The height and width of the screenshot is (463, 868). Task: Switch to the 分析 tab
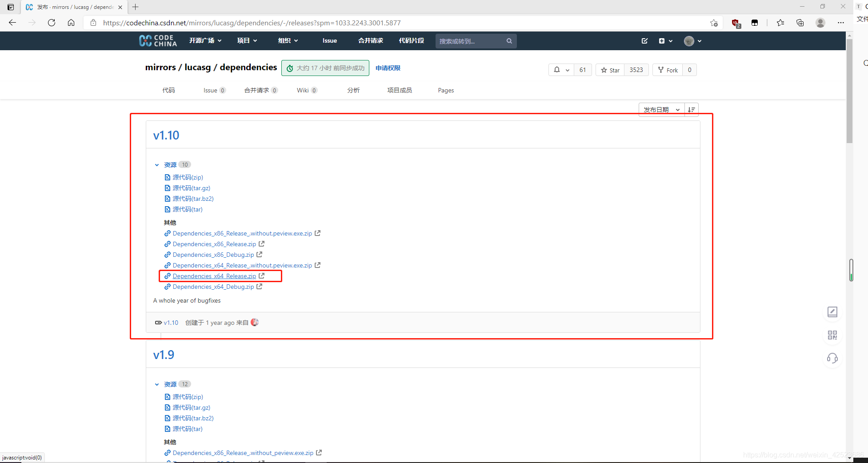tap(353, 90)
